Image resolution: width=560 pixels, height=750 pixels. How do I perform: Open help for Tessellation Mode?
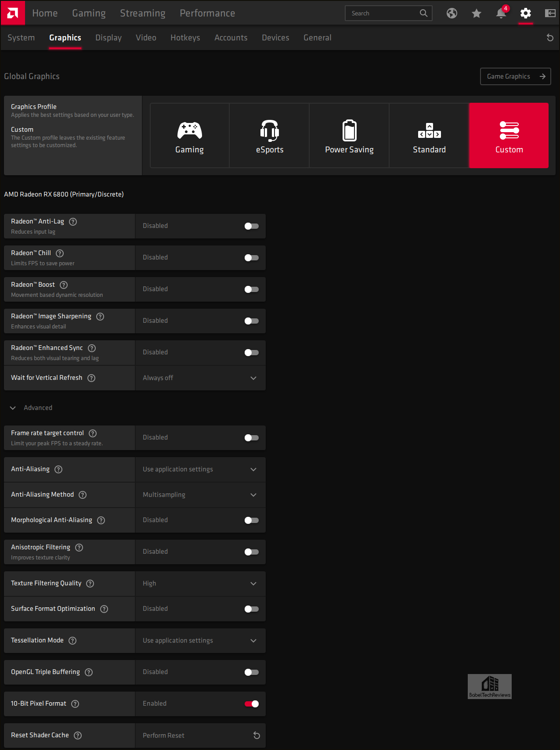click(73, 641)
